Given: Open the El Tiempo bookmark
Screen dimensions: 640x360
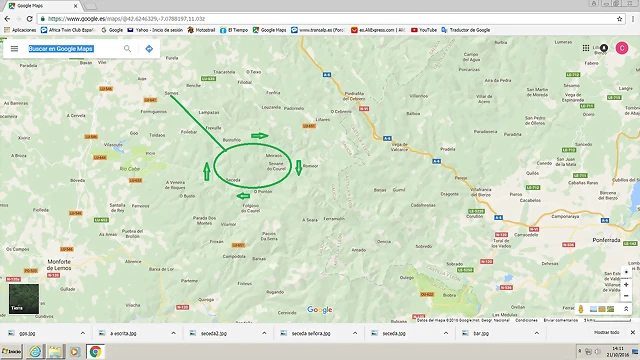Looking at the screenshot, I should 234,30.
